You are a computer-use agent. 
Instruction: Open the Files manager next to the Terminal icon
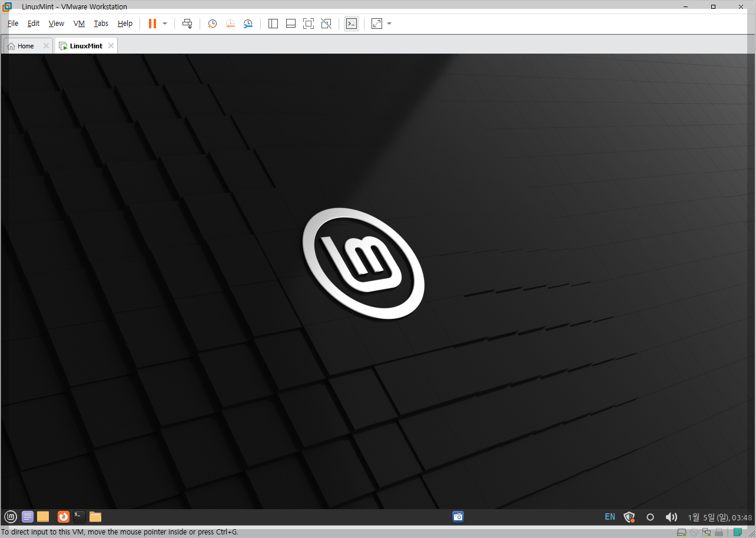click(95, 517)
